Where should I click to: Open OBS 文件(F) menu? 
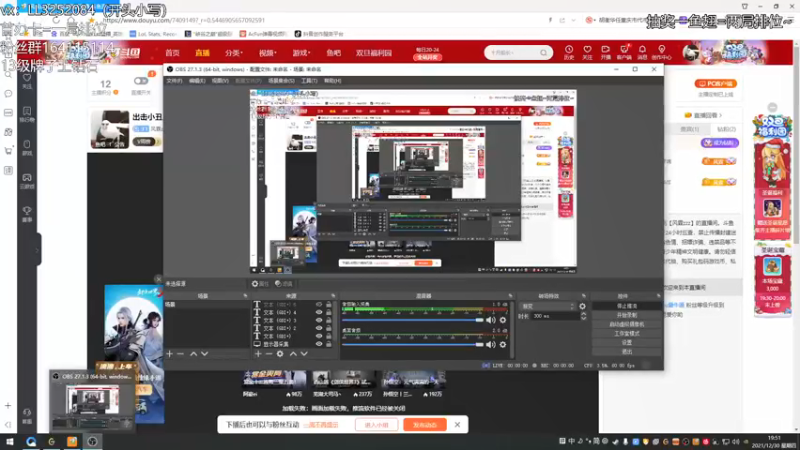174,81
